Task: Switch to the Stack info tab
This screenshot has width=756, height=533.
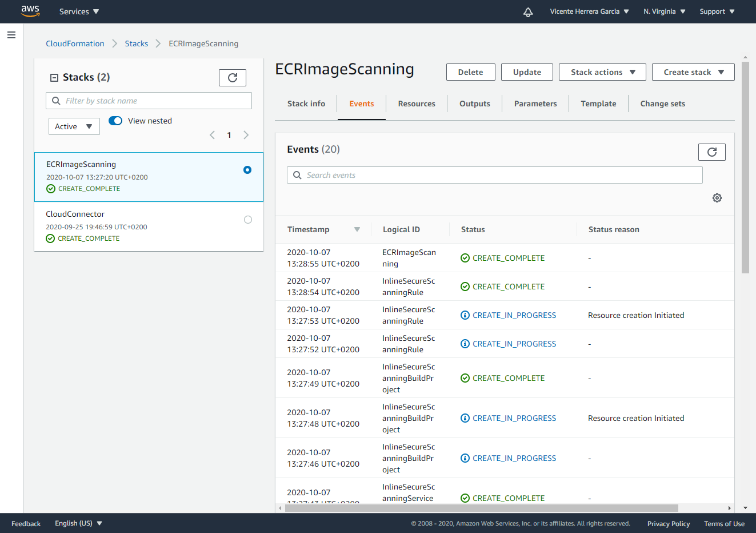Action: [306, 104]
